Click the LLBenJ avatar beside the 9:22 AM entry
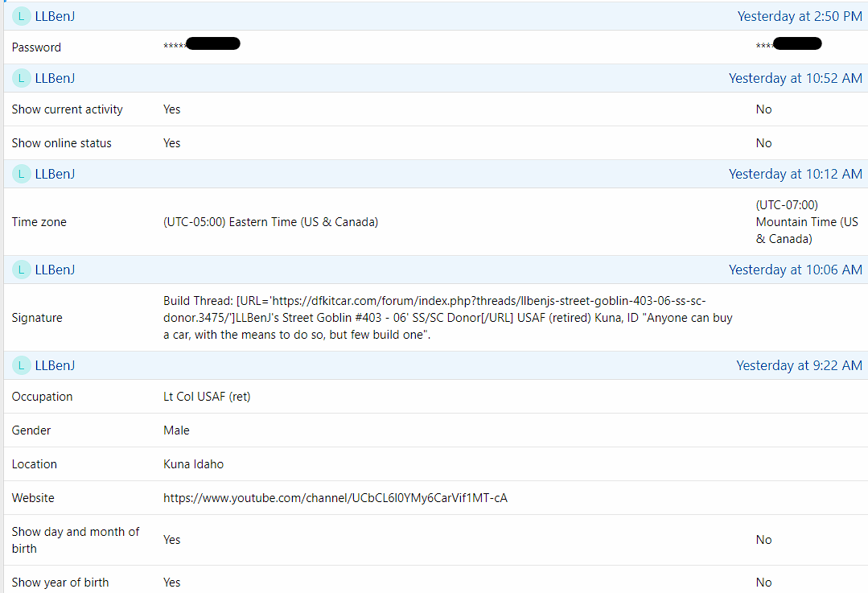This screenshot has height=593, width=868. (x=21, y=365)
